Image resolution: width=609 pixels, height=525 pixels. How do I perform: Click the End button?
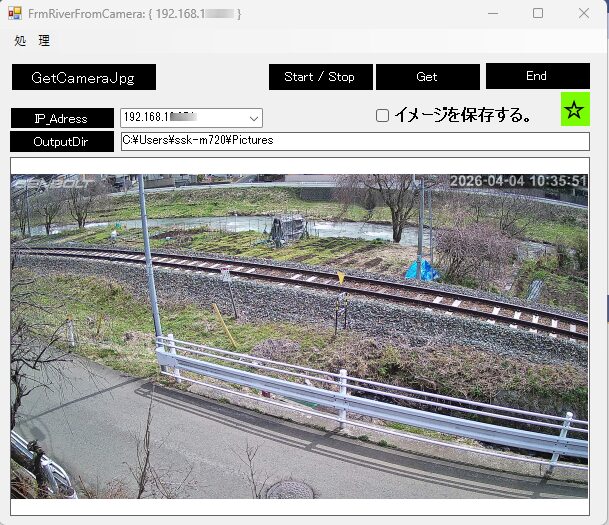click(537, 76)
